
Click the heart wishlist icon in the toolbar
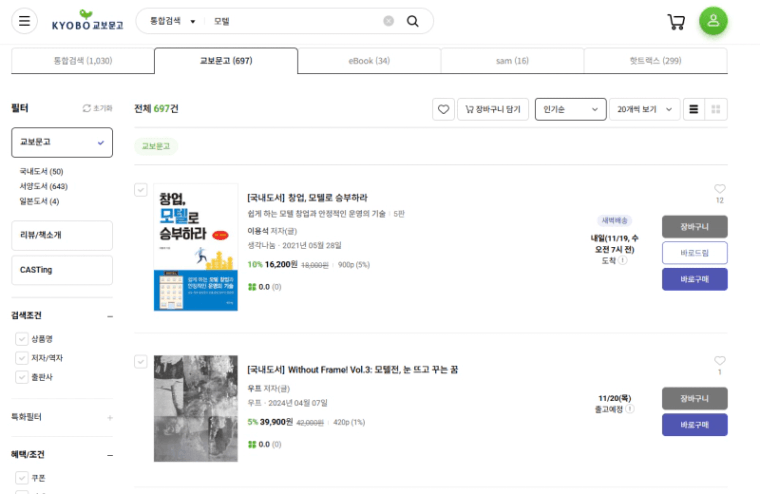(x=443, y=109)
